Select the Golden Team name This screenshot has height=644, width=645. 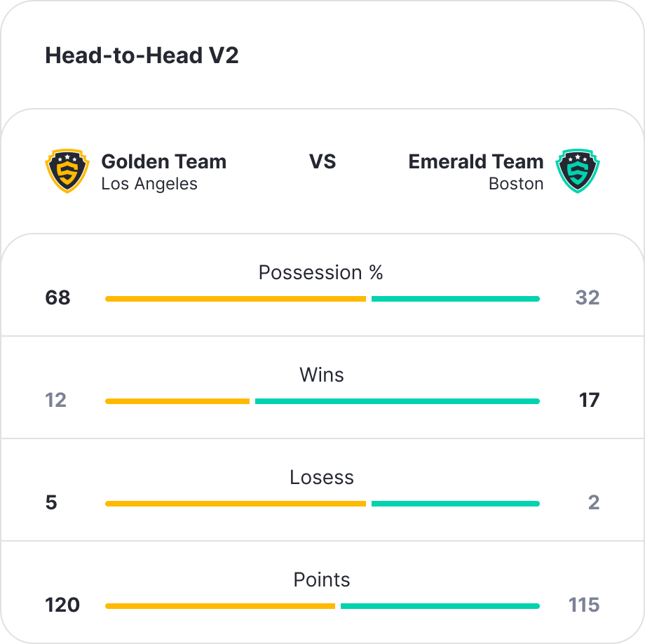click(x=164, y=161)
